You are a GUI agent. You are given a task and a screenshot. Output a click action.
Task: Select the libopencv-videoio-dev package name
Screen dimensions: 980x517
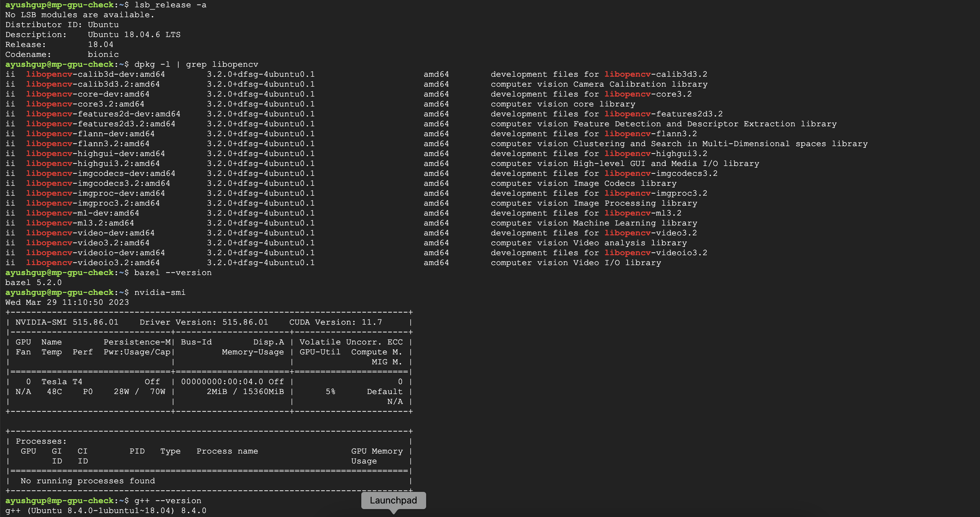(95, 253)
